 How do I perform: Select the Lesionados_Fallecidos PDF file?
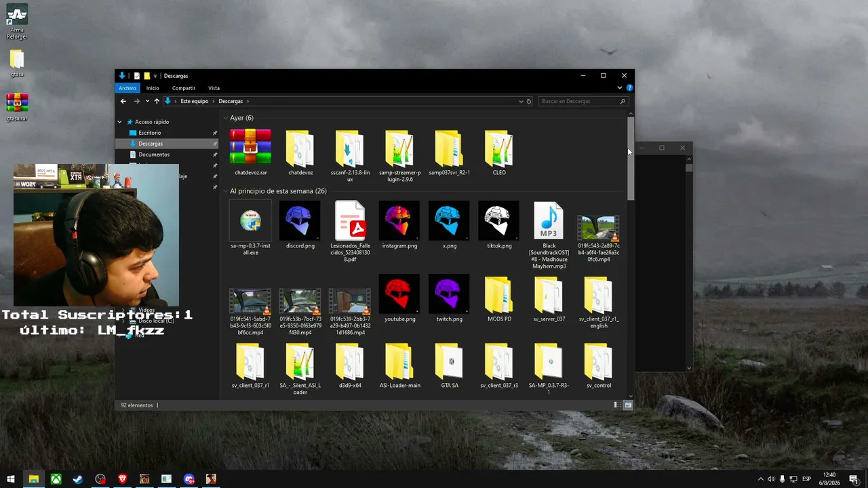[350, 232]
